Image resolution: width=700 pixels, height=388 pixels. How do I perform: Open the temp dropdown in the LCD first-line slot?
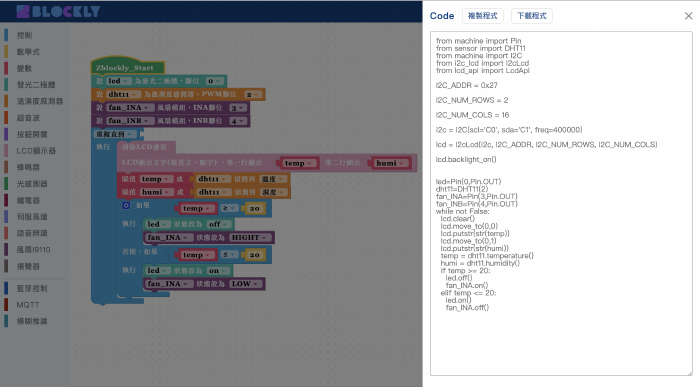point(298,163)
